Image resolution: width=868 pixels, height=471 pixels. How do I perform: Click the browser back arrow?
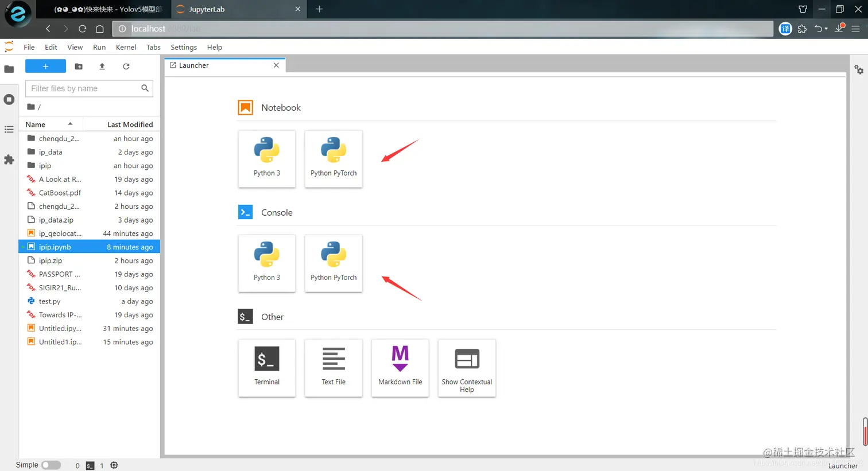pyautogui.click(x=48, y=29)
